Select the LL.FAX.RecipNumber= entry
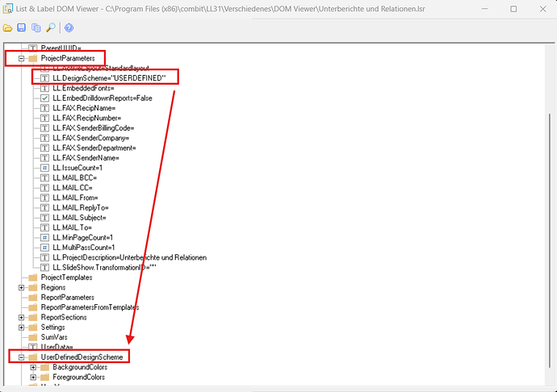 tap(87, 118)
